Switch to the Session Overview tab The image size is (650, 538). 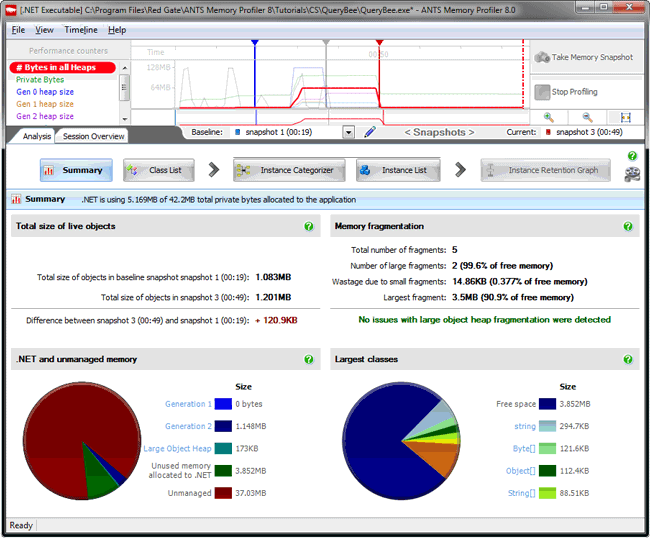[x=94, y=137]
